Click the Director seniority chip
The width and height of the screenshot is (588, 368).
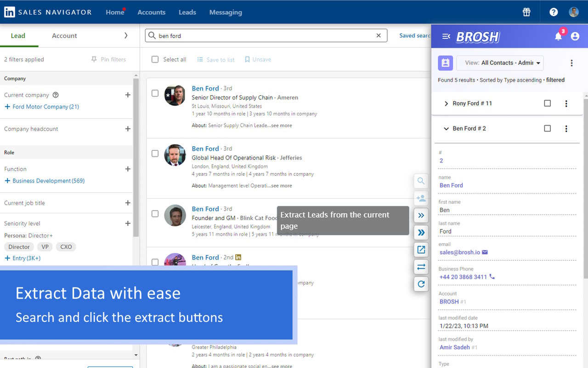[x=19, y=247]
